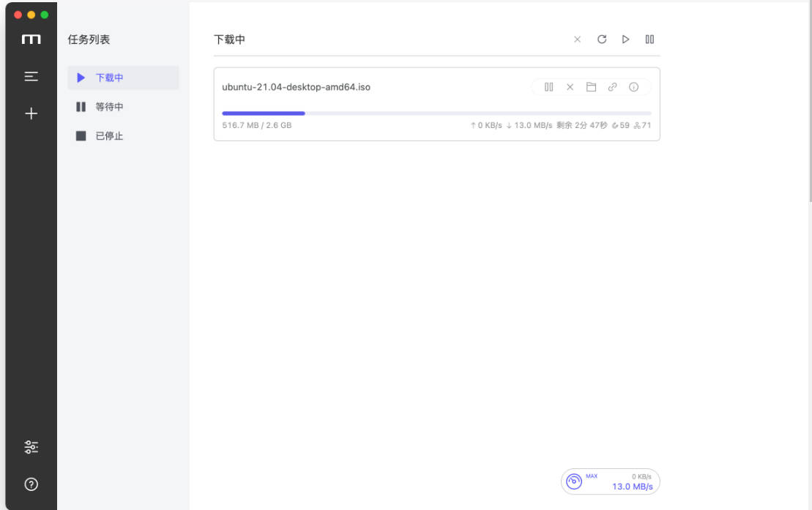Add a new download task
812x510 pixels.
click(x=31, y=113)
